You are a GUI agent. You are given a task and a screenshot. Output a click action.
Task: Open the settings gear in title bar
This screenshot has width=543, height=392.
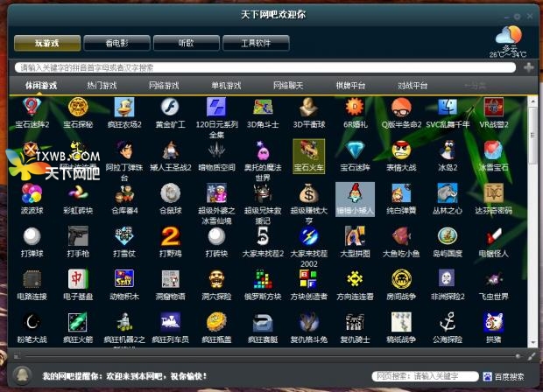517,17
